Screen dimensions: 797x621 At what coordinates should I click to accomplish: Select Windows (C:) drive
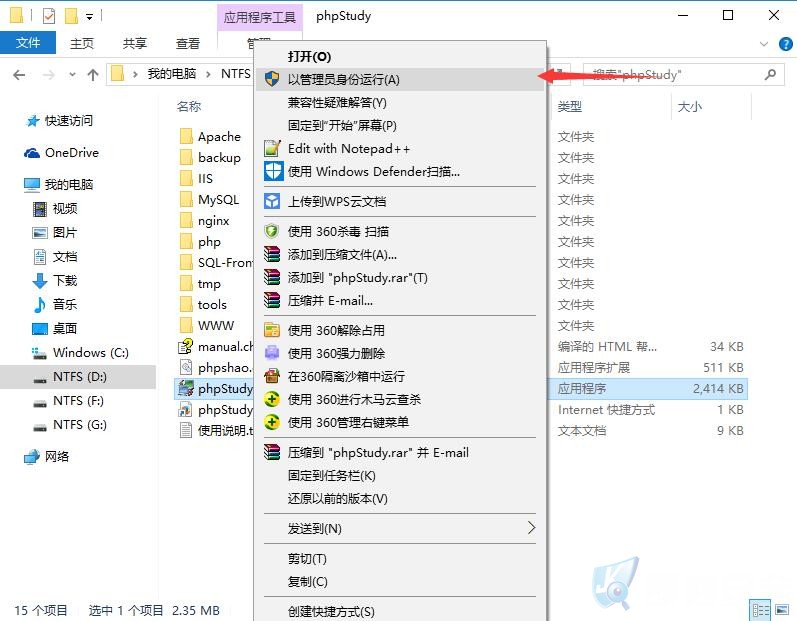tap(80, 352)
